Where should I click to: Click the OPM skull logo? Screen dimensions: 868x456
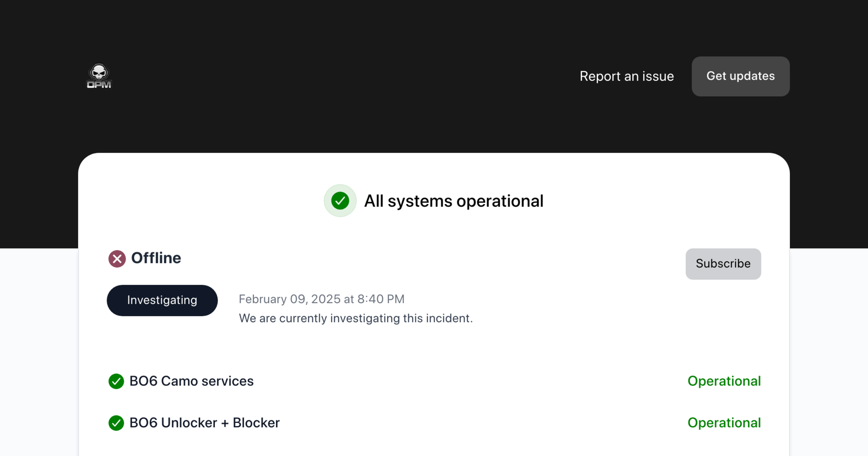99,76
